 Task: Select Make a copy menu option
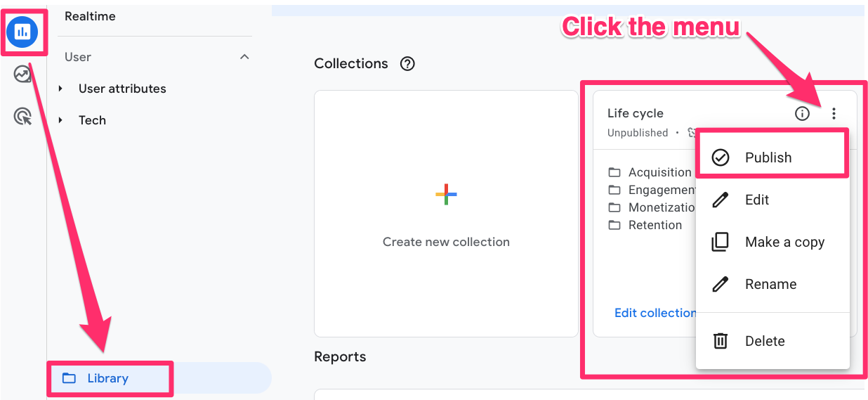click(784, 242)
